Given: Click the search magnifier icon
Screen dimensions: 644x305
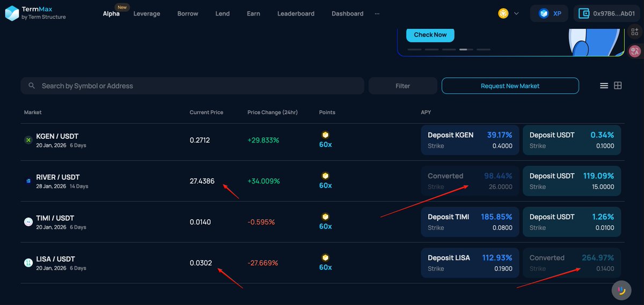Looking at the screenshot, I should 32,86.
